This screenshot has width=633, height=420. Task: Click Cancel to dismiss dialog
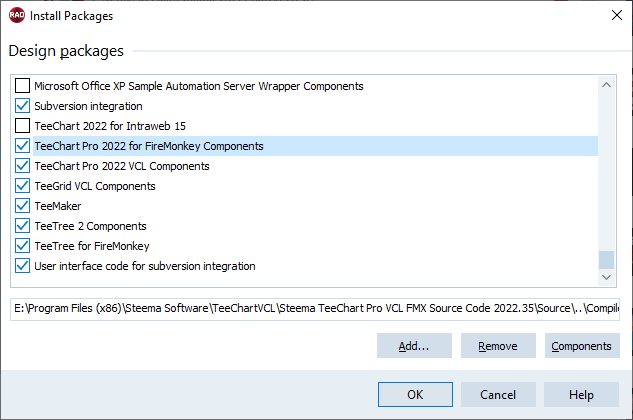coord(498,395)
